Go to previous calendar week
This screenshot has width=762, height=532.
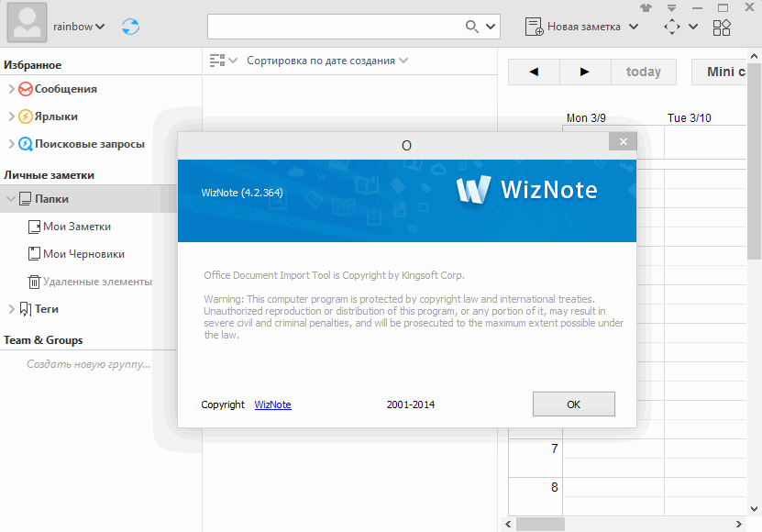[534, 72]
